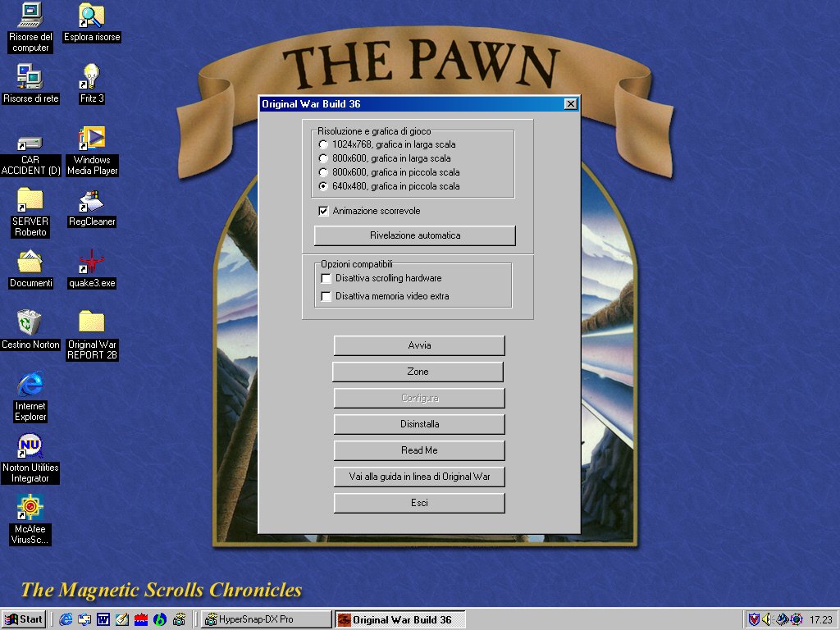
Task: Click the Esci button
Action: pos(419,503)
